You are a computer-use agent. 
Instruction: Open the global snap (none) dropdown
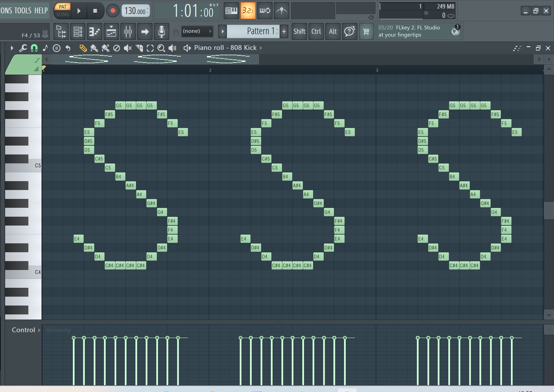tap(197, 31)
